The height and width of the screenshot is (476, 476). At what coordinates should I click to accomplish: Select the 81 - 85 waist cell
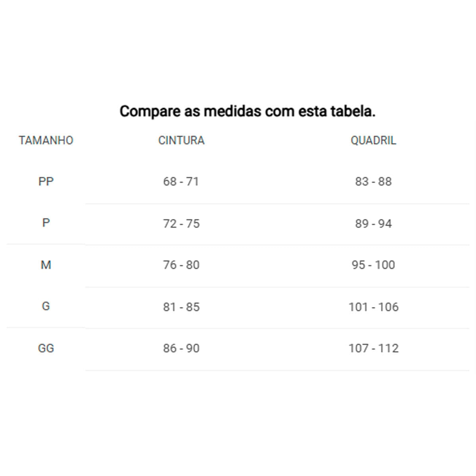(x=181, y=307)
